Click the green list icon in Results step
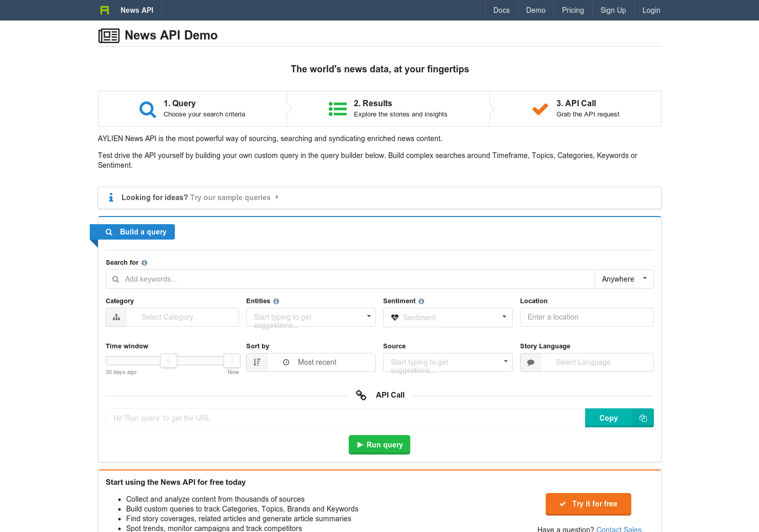Screen dimensions: 759x532 coord(337,109)
